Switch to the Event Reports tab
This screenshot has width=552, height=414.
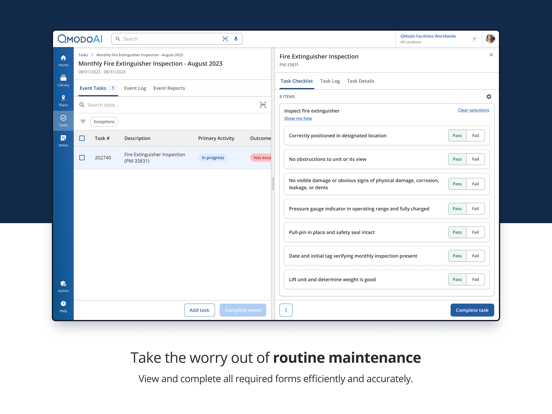pyautogui.click(x=169, y=88)
